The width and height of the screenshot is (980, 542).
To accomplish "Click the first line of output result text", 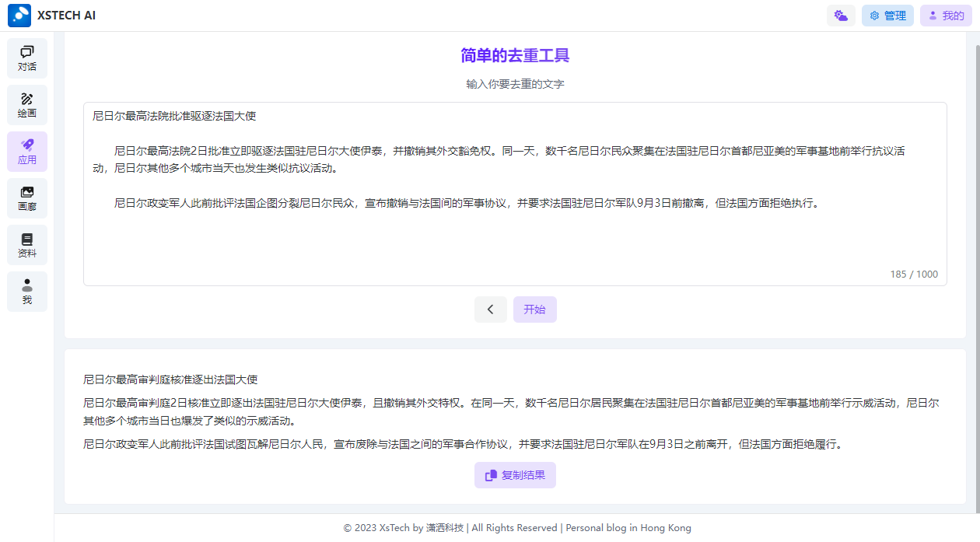I will tap(170, 379).
